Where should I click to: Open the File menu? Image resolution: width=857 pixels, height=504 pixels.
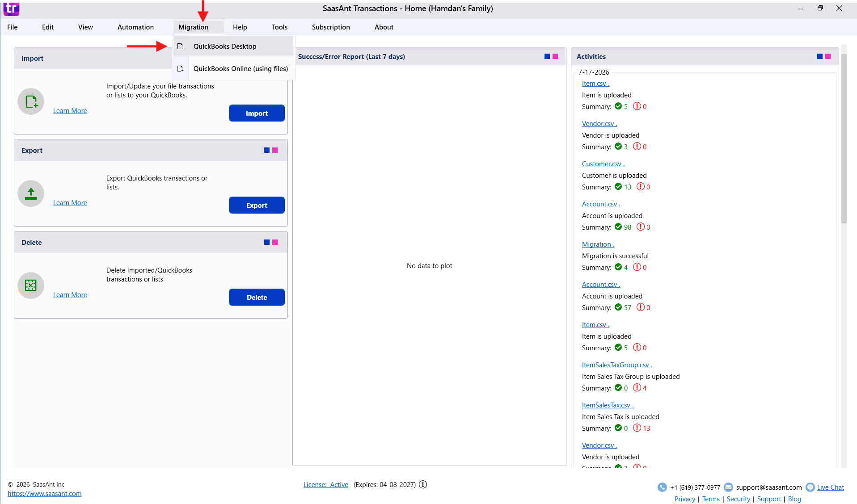coord(13,27)
